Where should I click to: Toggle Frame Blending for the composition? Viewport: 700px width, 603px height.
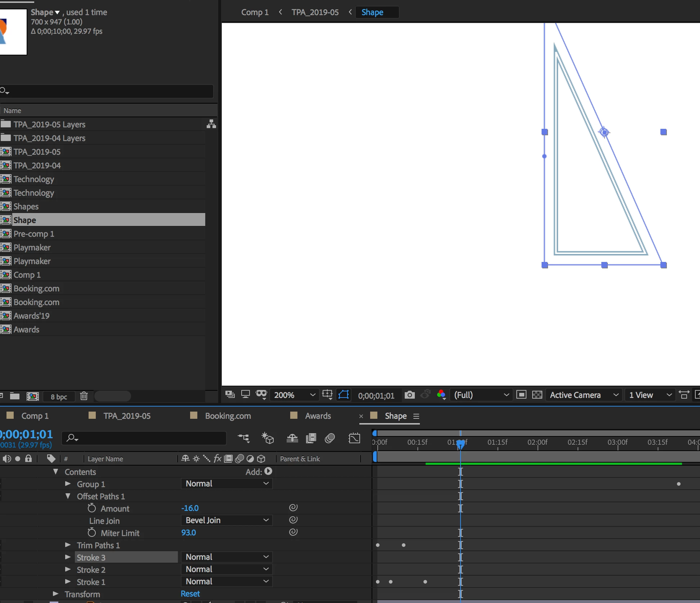tap(311, 438)
